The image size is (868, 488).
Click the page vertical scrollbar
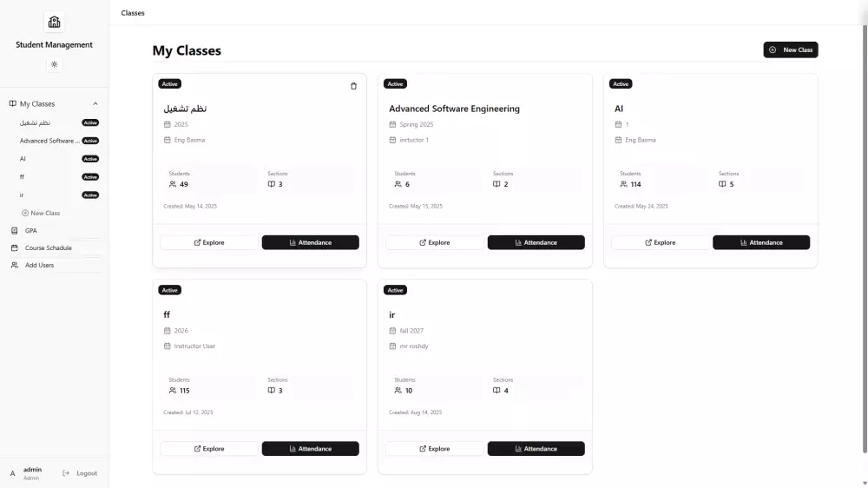pyautogui.click(x=864, y=234)
